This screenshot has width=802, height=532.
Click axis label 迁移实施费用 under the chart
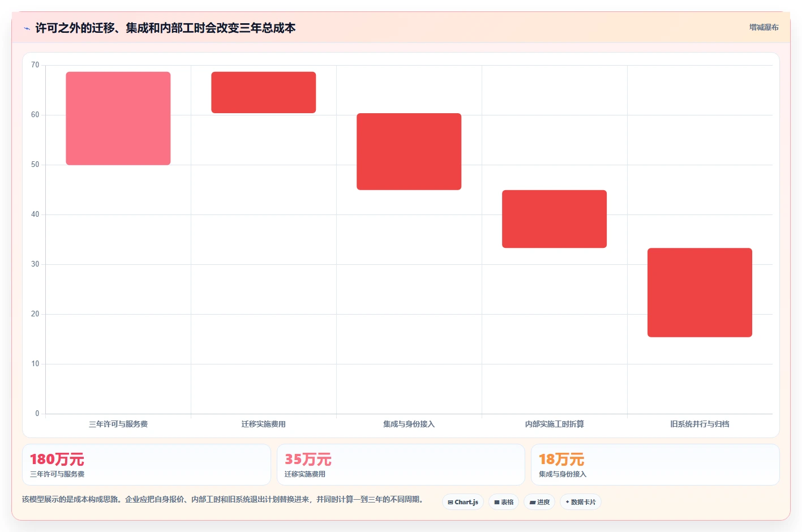(264, 424)
